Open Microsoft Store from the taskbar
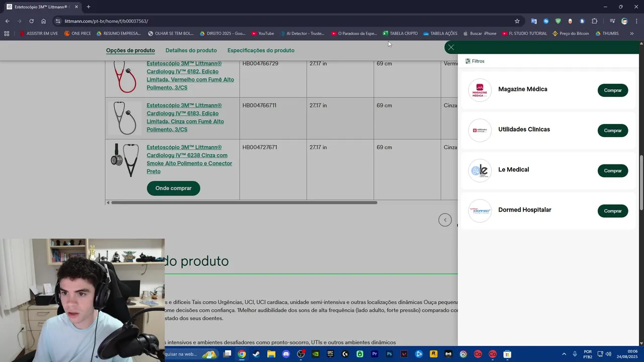 507,354
